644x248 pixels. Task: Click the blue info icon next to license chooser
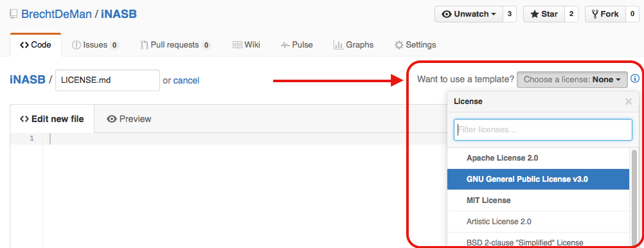click(634, 79)
